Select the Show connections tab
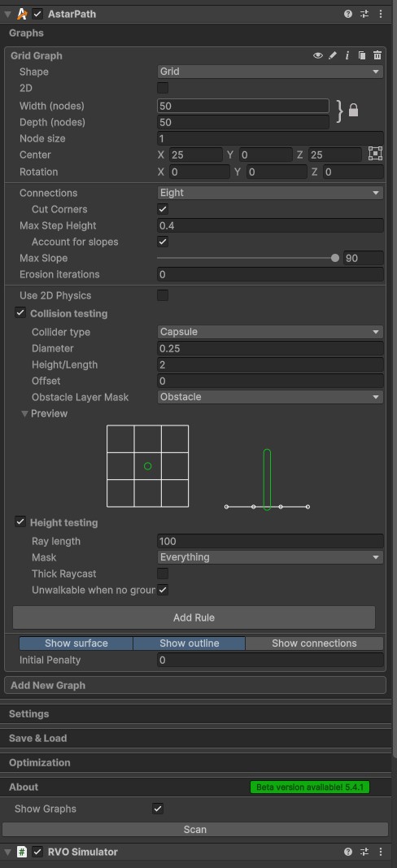 point(314,643)
